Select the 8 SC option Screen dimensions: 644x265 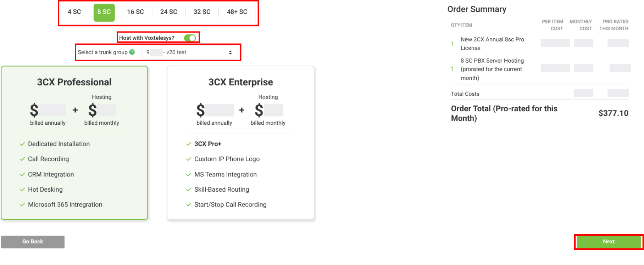point(104,12)
